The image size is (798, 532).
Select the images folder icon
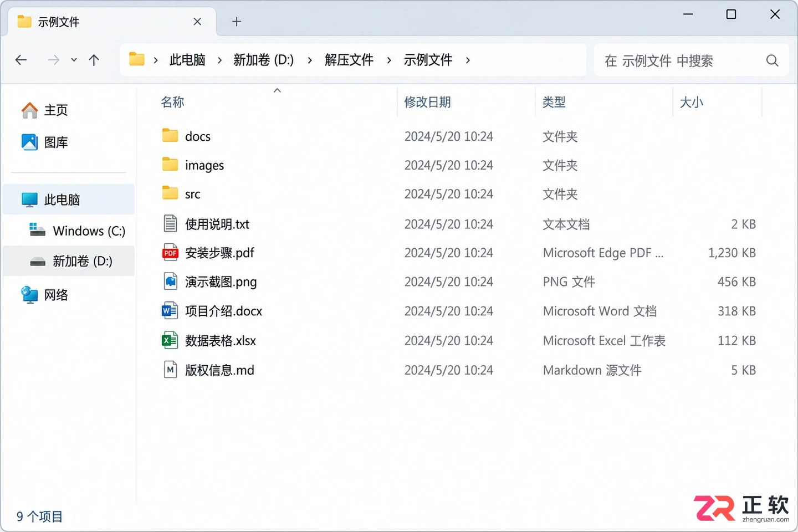click(170, 164)
